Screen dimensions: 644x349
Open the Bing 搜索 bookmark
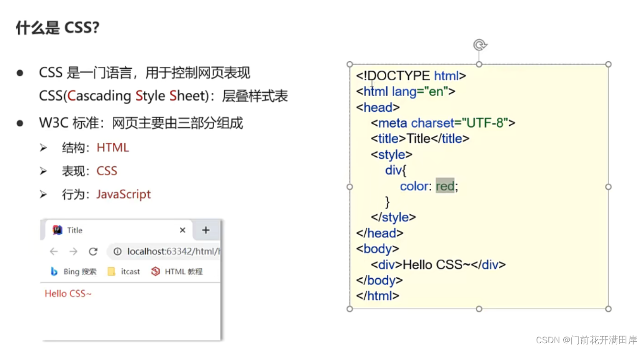point(74,272)
